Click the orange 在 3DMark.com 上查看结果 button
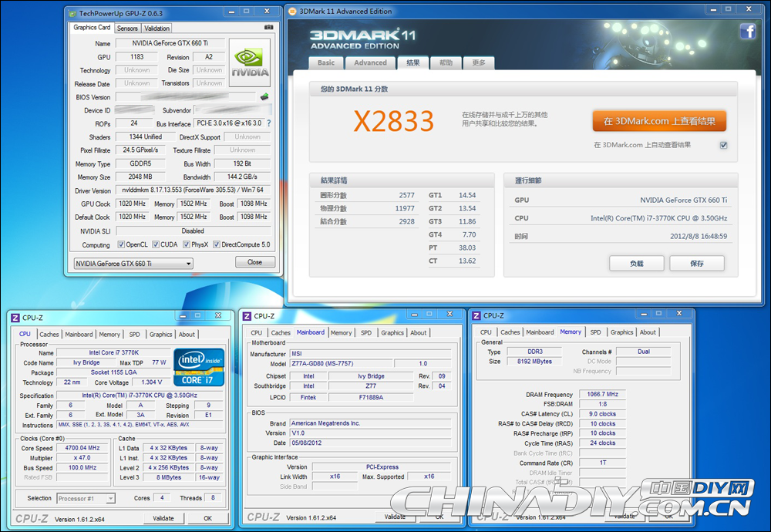This screenshot has width=771, height=532. (x=659, y=121)
